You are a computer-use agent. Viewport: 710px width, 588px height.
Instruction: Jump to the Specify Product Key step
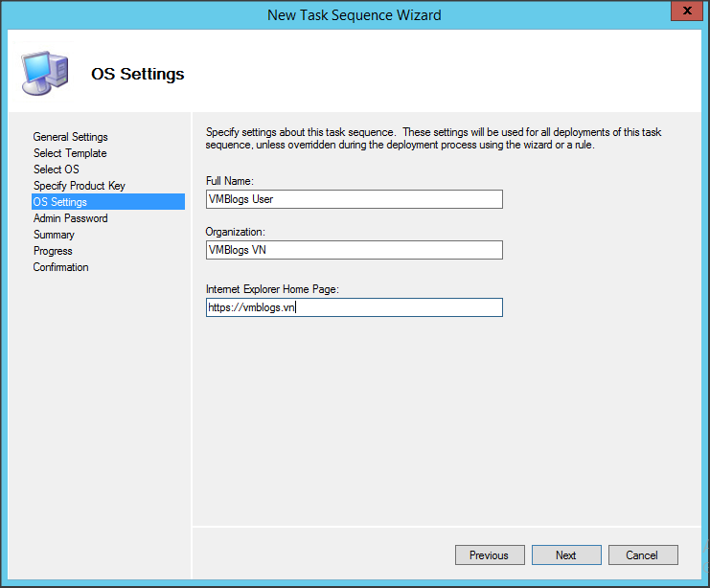click(x=79, y=186)
